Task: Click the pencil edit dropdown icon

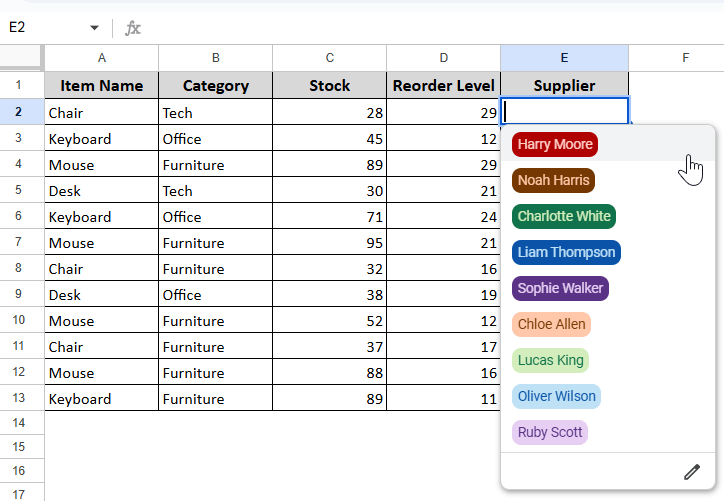Action: pos(692,472)
